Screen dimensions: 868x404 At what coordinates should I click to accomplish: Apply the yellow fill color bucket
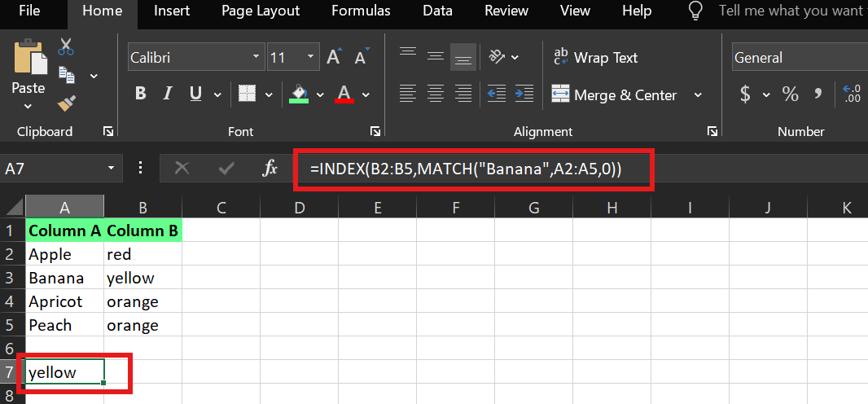pyautogui.click(x=299, y=94)
